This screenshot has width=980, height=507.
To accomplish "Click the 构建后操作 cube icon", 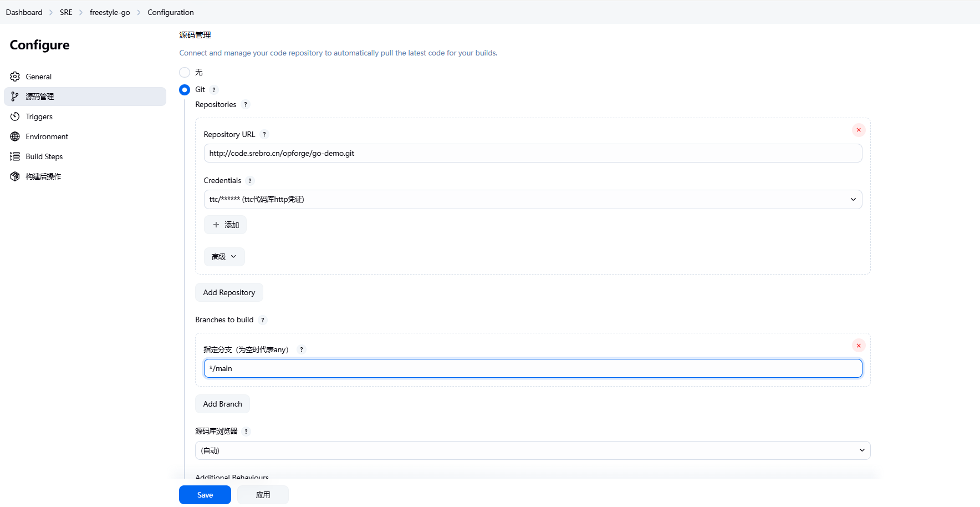I will [x=15, y=176].
